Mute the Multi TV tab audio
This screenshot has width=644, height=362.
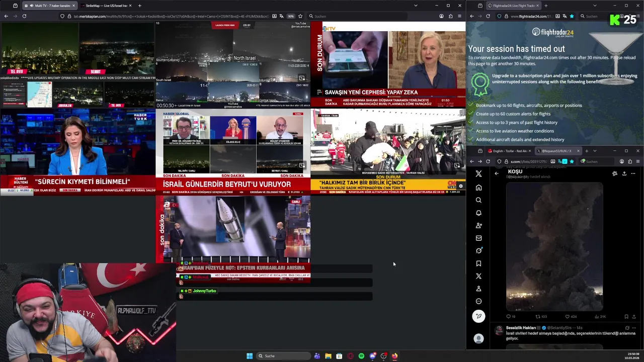(32, 6)
